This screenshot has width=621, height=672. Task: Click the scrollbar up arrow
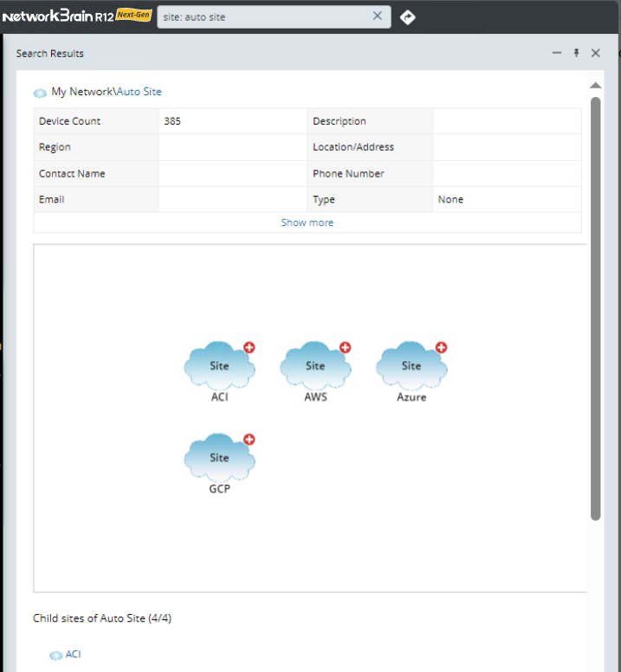click(595, 85)
